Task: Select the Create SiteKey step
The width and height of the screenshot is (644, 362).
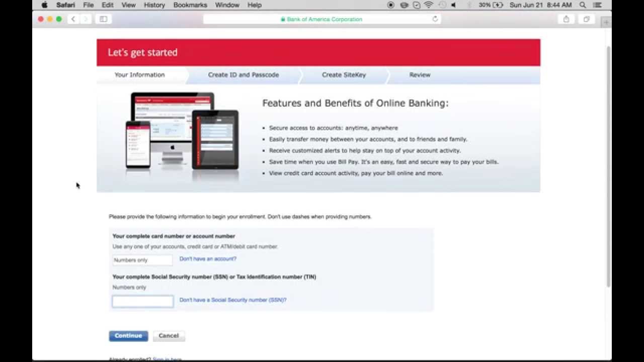Action: (x=344, y=75)
